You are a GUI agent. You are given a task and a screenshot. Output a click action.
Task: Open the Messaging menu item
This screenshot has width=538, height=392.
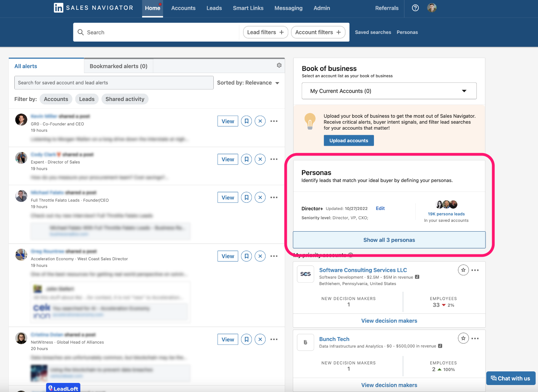288,8
